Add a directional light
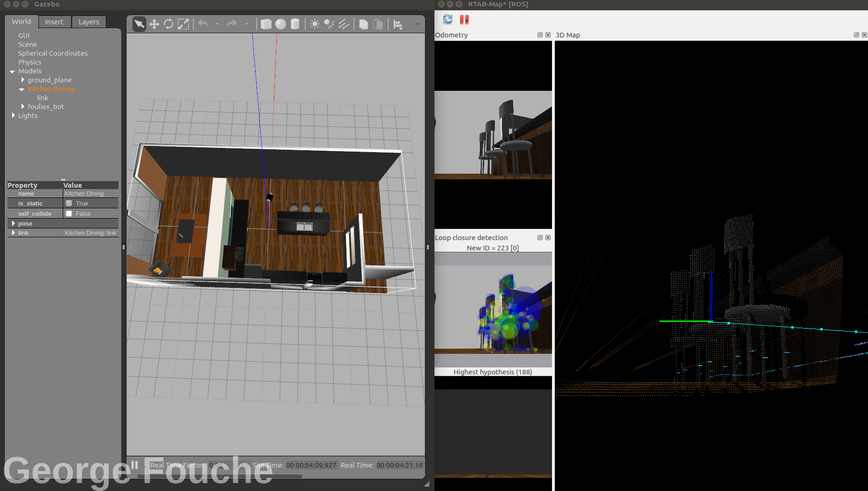Viewport: 868px width, 491px height. (344, 24)
